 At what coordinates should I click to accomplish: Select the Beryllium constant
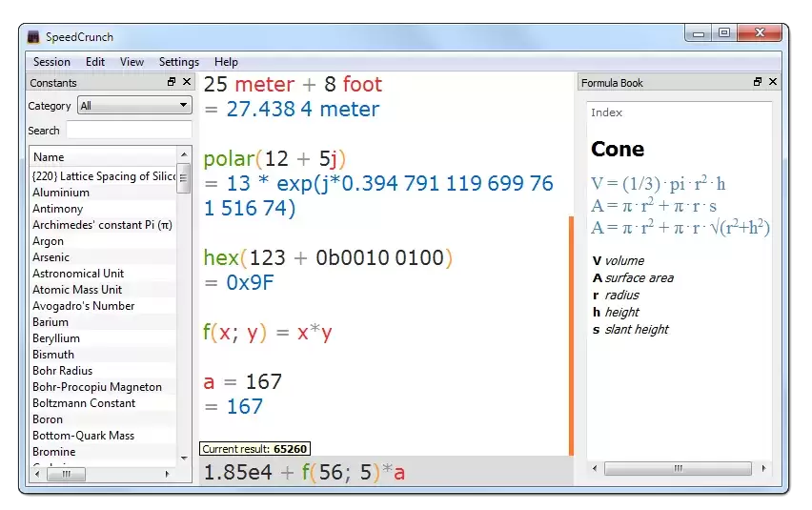[103, 338]
